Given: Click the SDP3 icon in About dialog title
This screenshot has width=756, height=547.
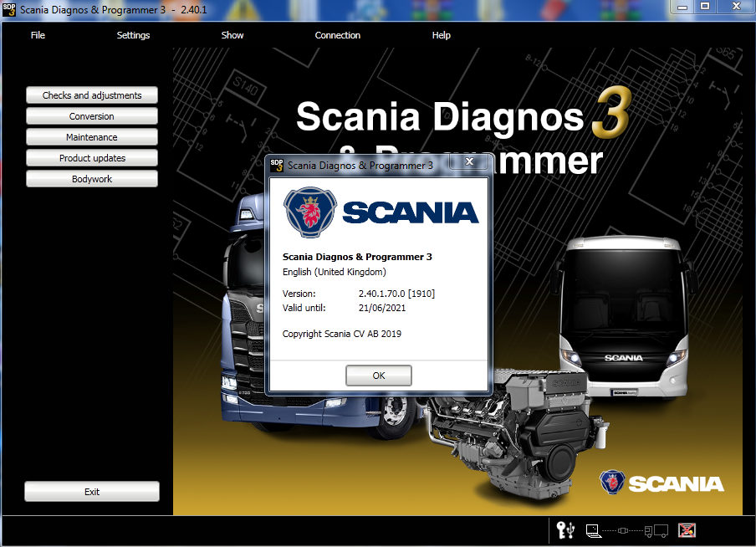Looking at the screenshot, I should click(277, 165).
